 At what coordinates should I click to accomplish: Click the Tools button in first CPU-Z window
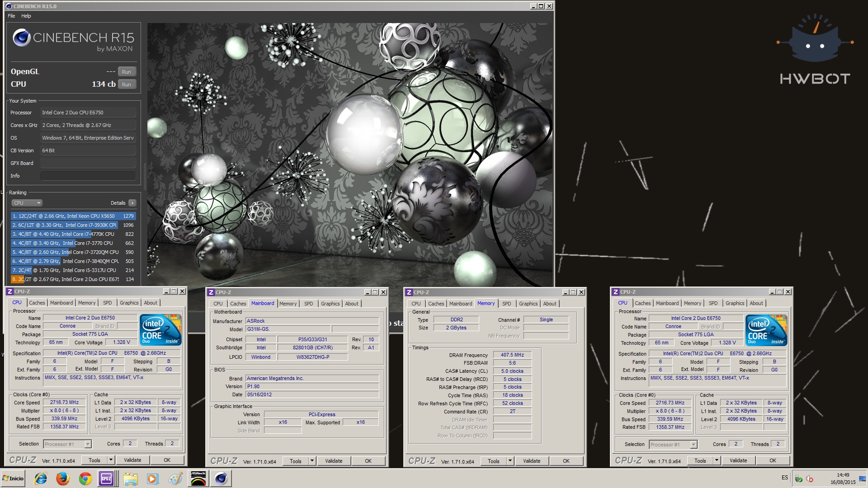coord(94,460)
